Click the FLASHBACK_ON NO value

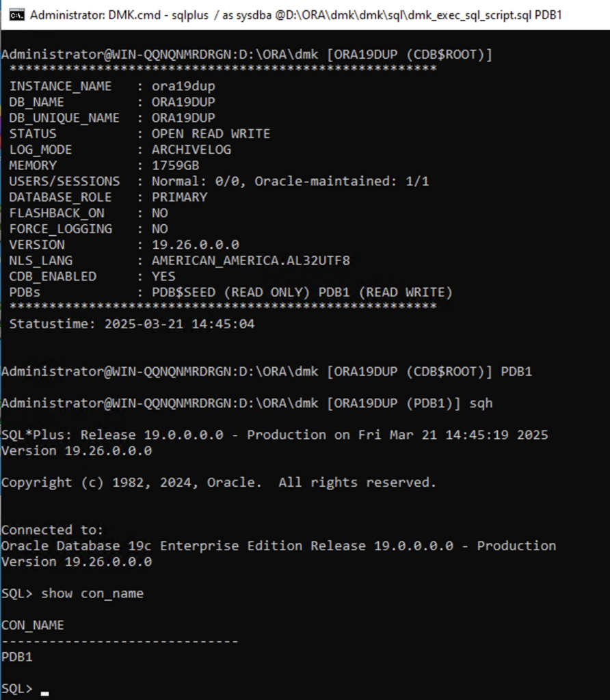tap(160, 213)
